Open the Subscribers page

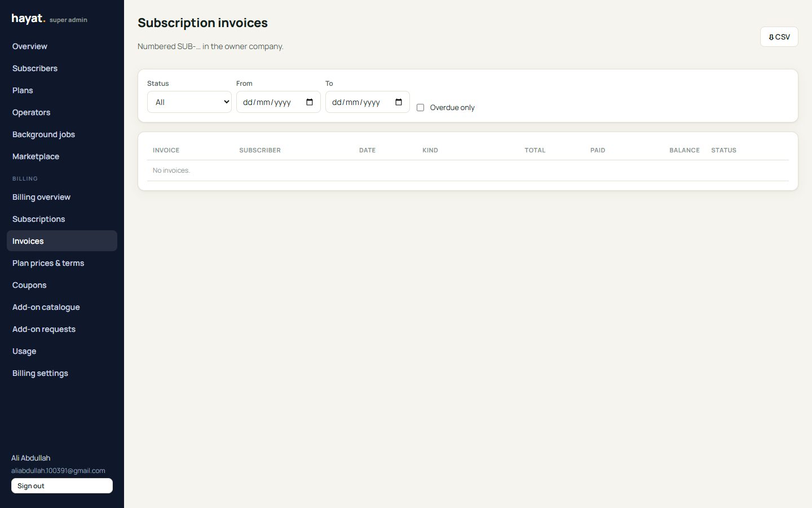tap(62, 68)
